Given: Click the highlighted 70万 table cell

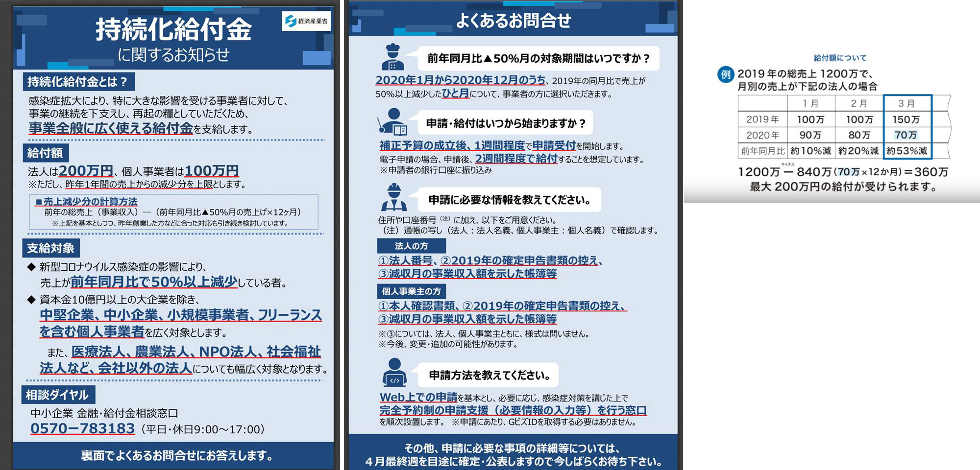Looking at the screenshot, I should [x=906, y=135].
